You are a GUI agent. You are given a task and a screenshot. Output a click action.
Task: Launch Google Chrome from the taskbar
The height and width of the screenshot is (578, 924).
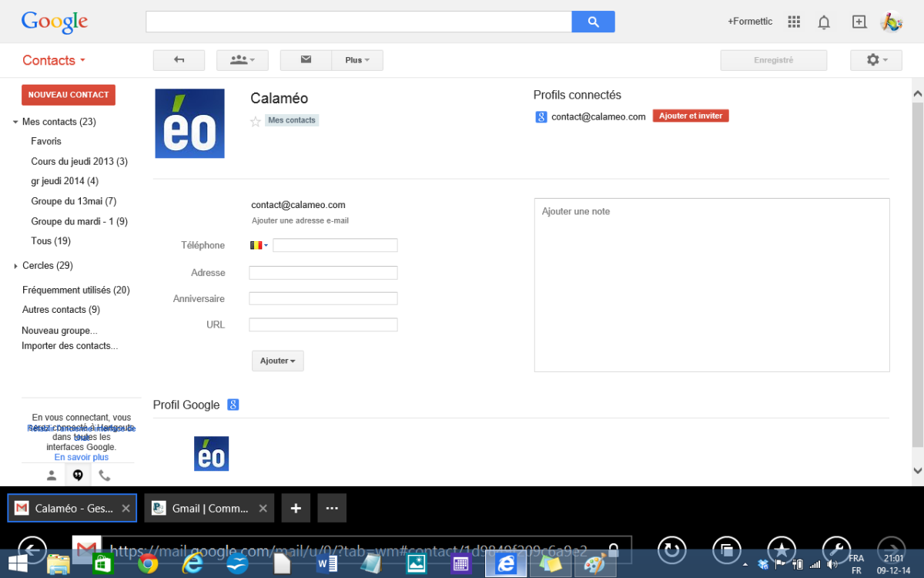[x=148, y=564]
